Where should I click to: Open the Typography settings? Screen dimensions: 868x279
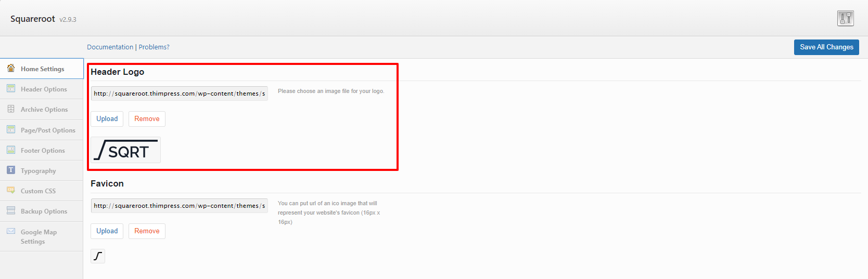(42, 170)
